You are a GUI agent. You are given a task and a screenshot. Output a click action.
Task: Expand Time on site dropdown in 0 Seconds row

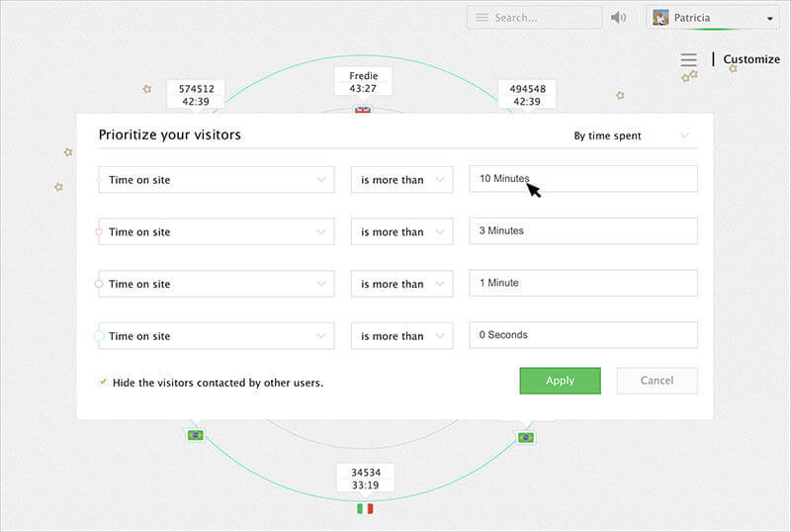pos(217,335)
